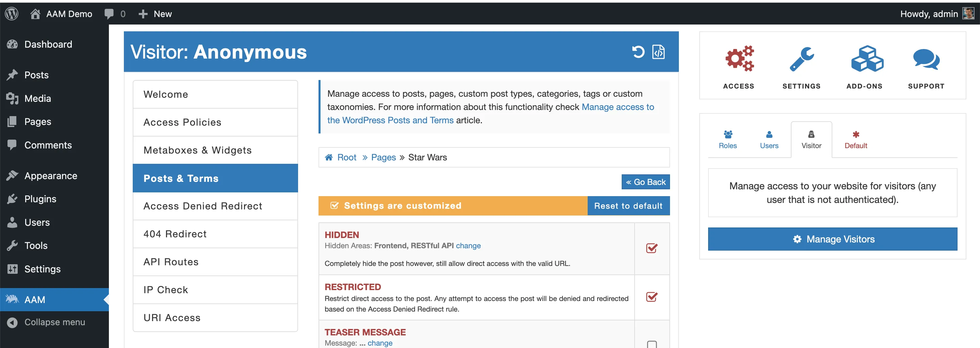This screenshot has width=980, height=348.
Task: Click the Pages icon in sidebar
Action: [12, 122]
